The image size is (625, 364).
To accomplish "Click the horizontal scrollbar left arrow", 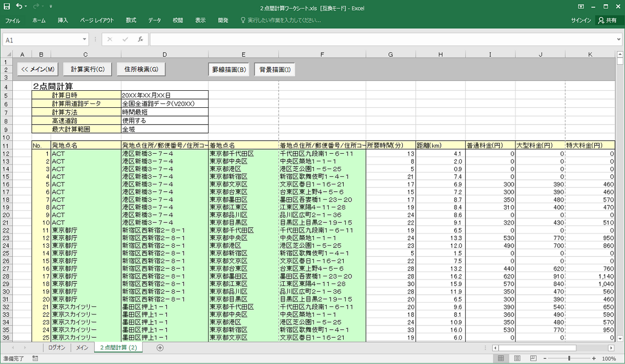I will [495, 348].
